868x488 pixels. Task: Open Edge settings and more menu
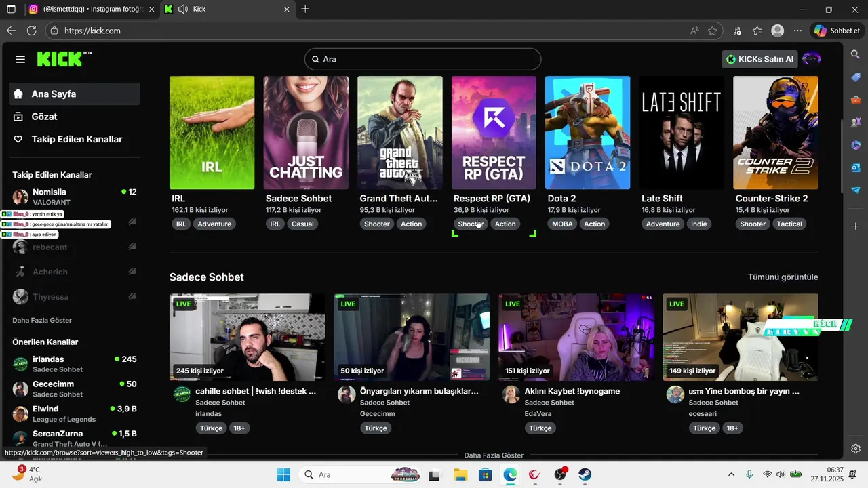(x=798, y=30)
